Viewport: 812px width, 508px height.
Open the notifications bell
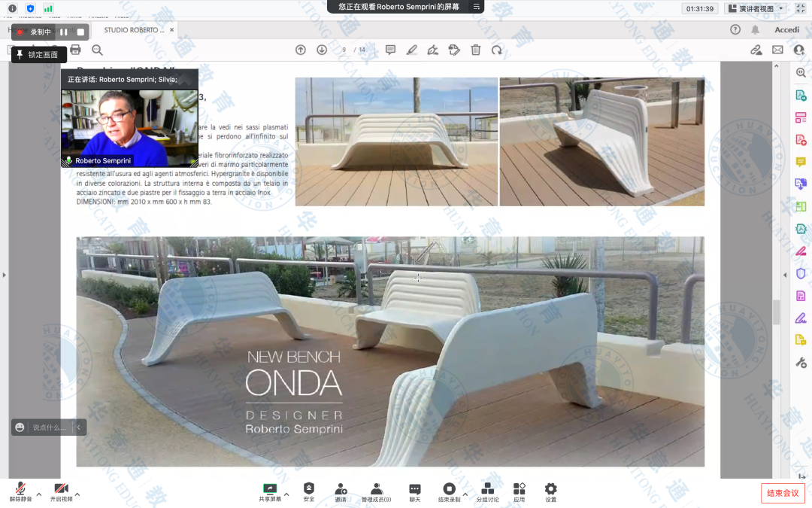coord(755,29)
